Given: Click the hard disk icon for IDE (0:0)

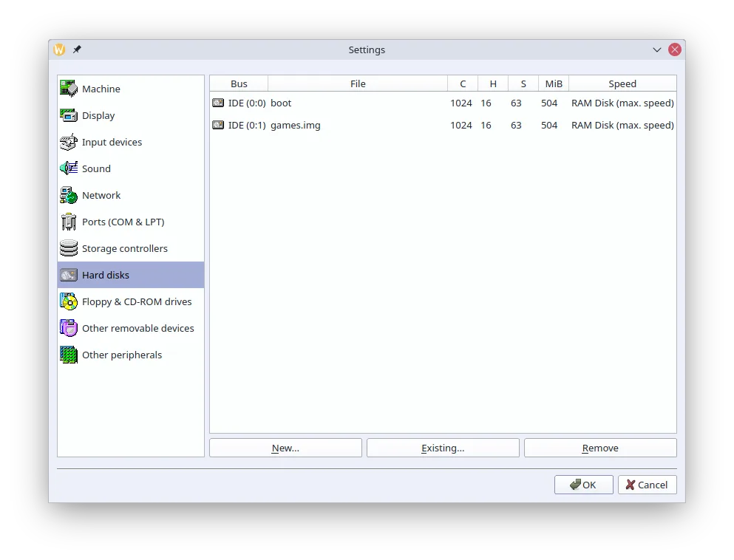Looking at the screenshot, I should pyautogui.click(x=218, y=103).
